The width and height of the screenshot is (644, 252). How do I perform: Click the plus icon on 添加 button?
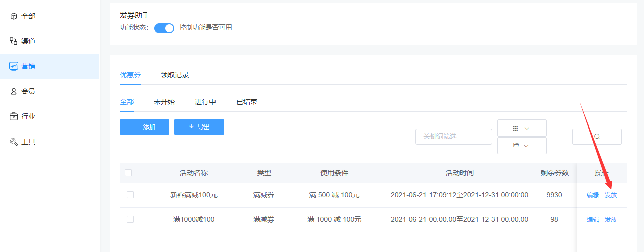click(137, 127)
